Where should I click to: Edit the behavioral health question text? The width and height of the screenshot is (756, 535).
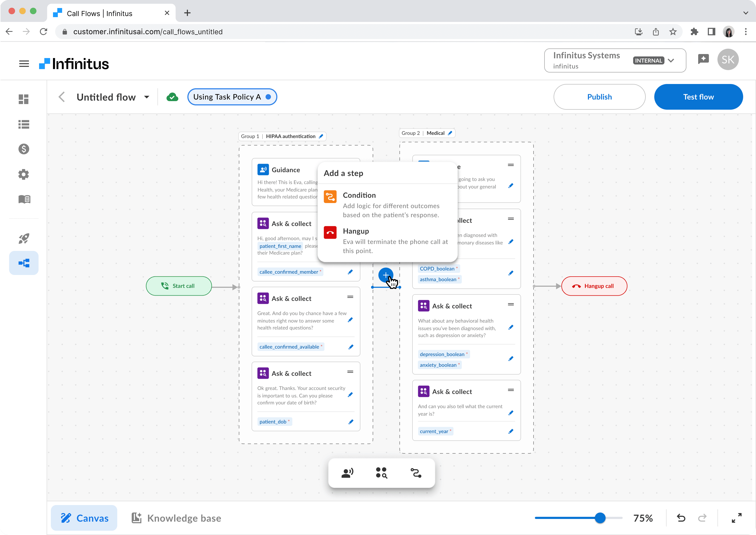(511, 327)
